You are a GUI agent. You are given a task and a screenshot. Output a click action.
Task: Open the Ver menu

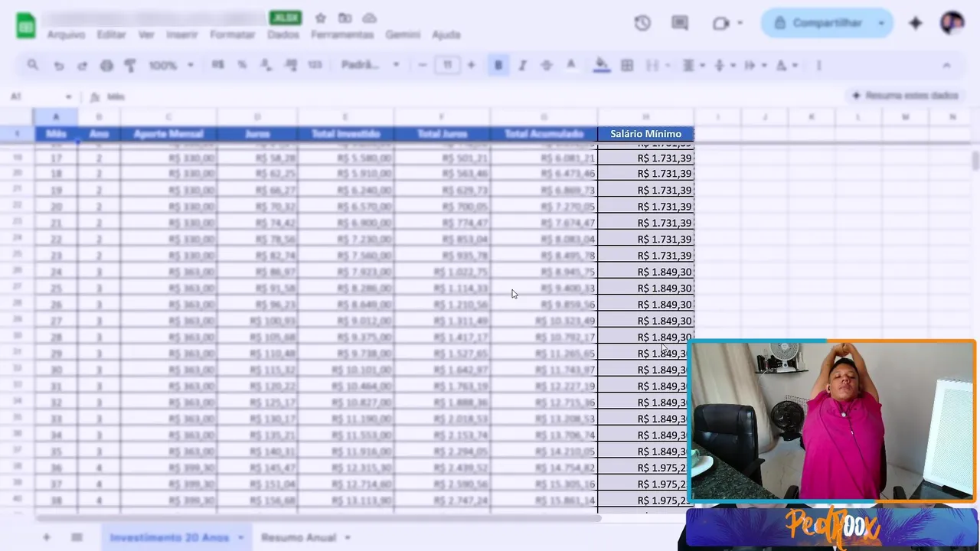coord(146,35)
